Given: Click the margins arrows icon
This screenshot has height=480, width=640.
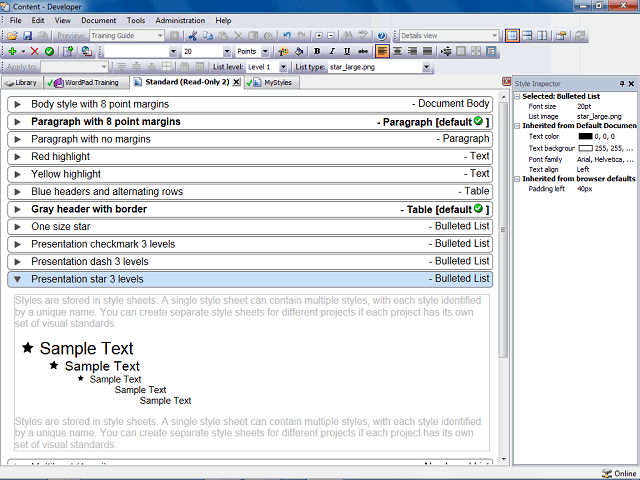Looking at the screenshot, I should (x=446, y=51).
